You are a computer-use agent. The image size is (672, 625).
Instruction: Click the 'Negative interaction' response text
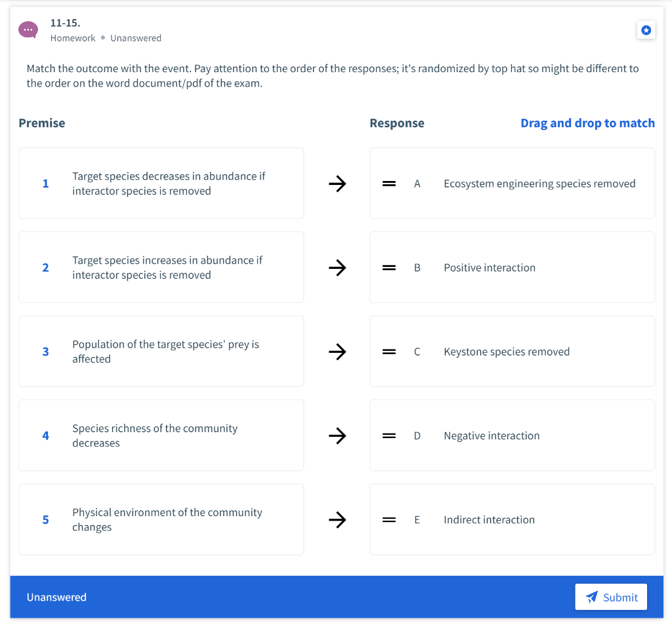[492, 435]
